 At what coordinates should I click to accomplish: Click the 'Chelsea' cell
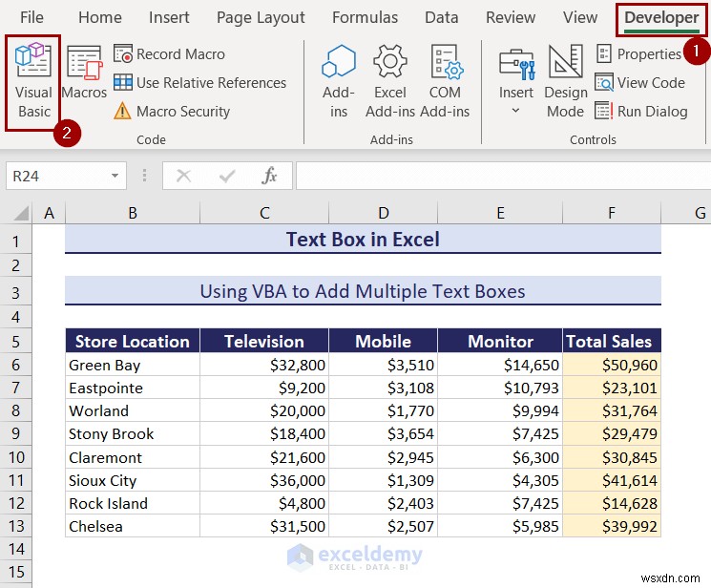(133, 526)
